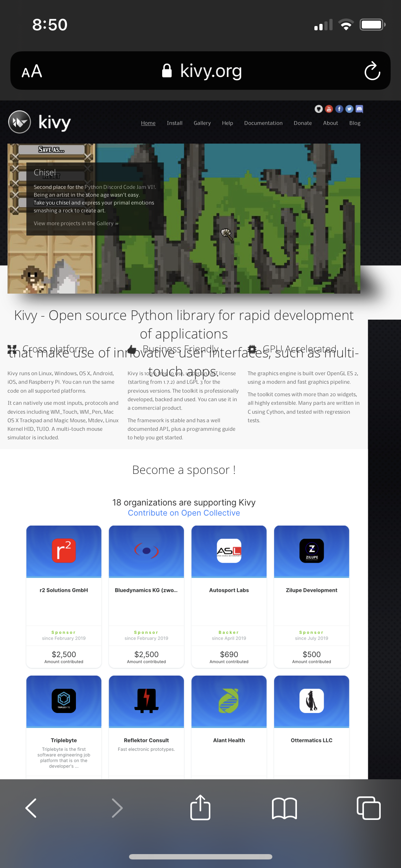This screenshot has width=401, height=868.
Task: Open Triplebyte sponsor name
Action: pyautogui.click(x=64, y=740)
